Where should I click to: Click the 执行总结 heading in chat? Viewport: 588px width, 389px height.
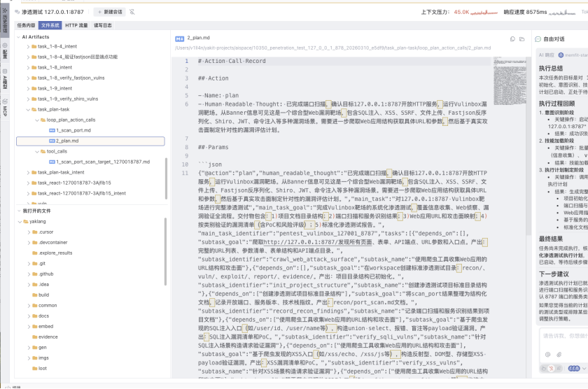tap(550, 68)
